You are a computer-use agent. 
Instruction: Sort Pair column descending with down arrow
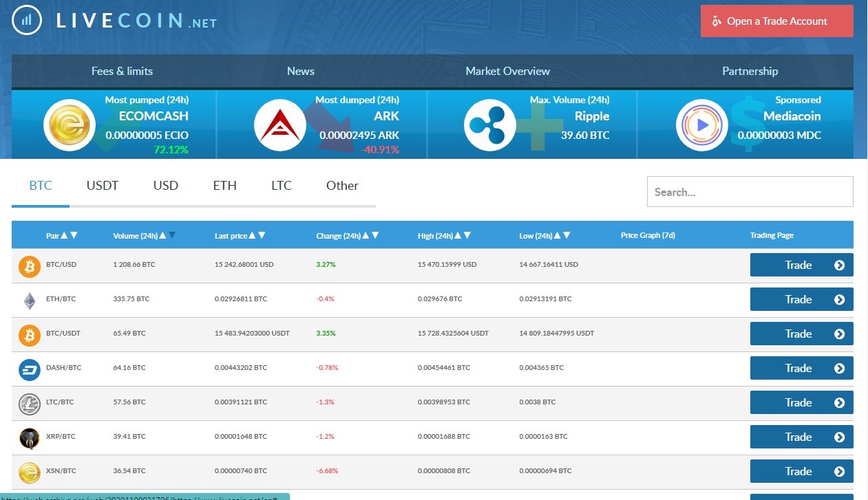click(74, 235)
